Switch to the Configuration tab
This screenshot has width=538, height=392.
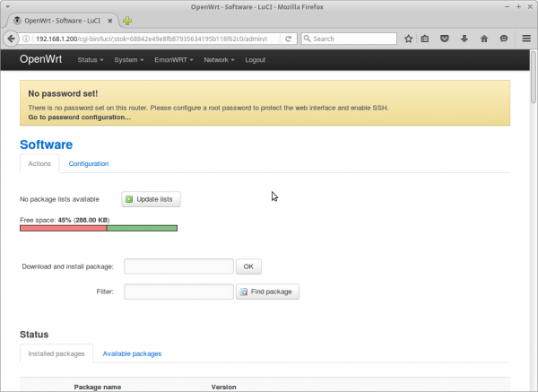tap(89, 164)
